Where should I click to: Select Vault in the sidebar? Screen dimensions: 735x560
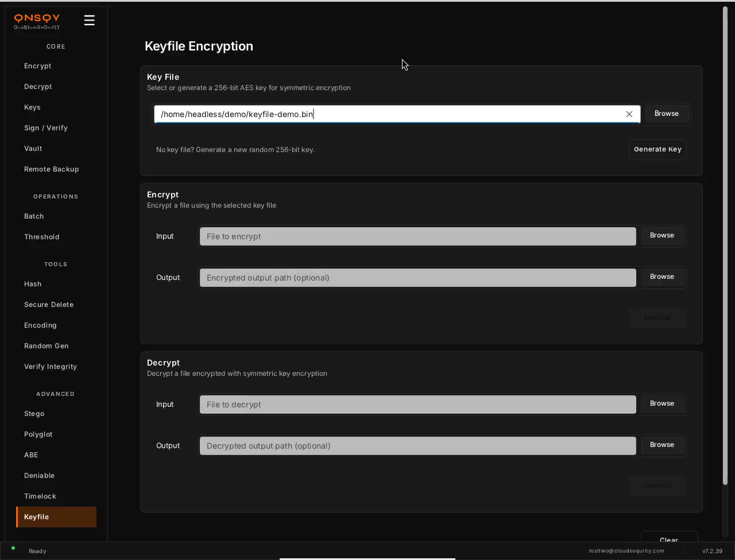click(56, 149)
